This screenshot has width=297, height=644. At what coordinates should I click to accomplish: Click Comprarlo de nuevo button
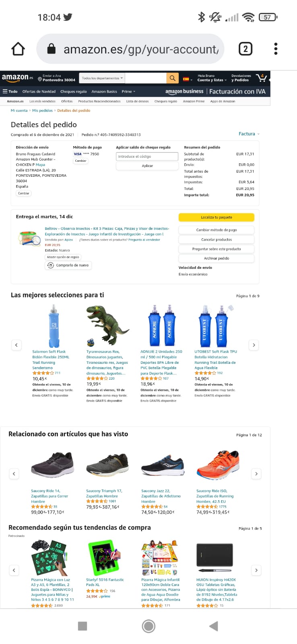(x=68, y=265)
